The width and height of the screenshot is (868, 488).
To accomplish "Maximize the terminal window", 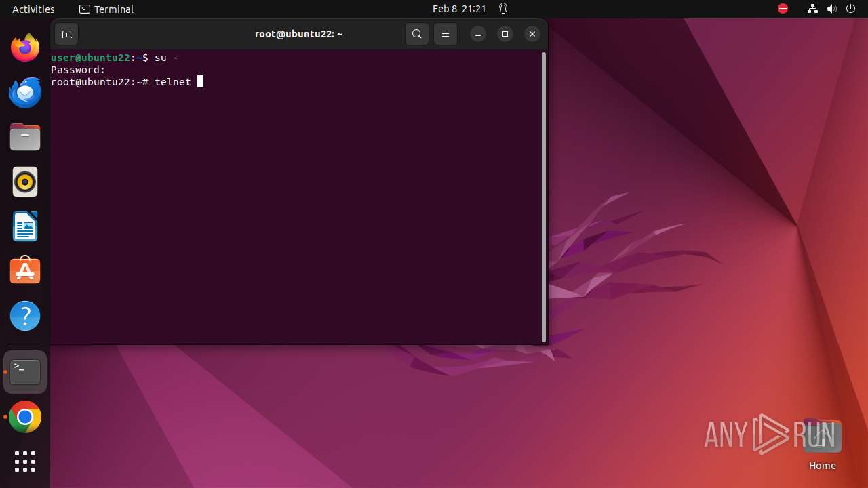I will coord(505,34).
